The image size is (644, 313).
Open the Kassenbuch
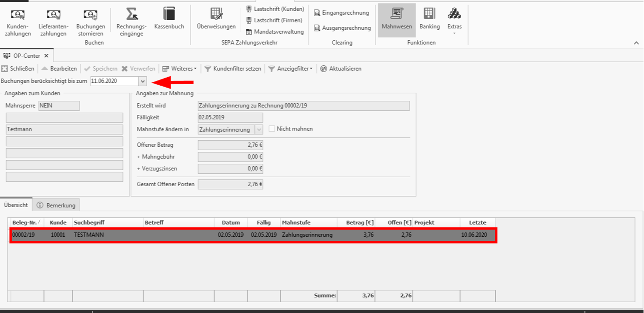(169, 19)
